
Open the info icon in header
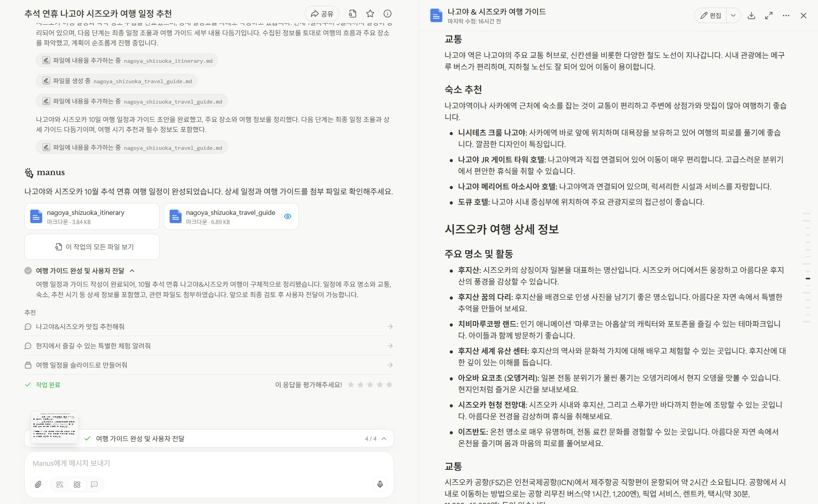387,14
